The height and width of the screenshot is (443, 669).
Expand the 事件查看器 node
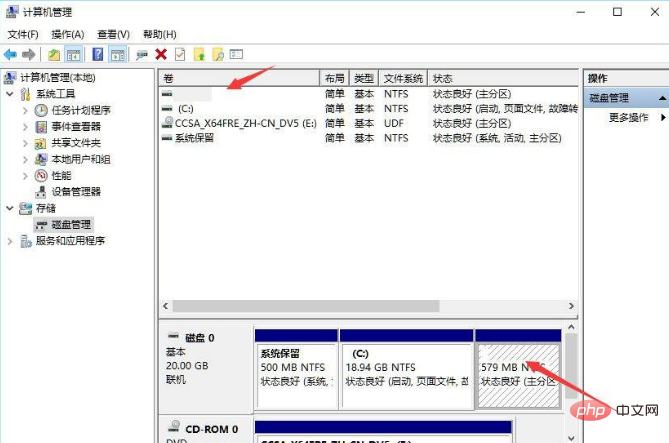25,127
